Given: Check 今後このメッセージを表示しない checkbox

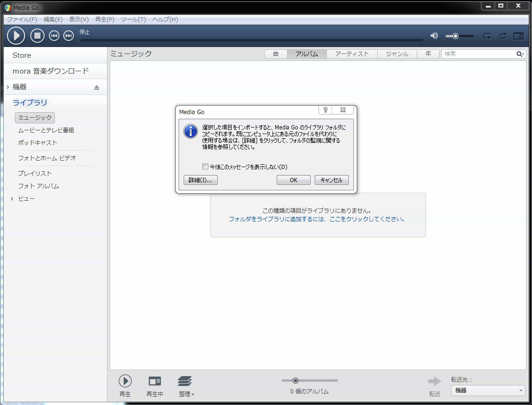Looking at the screenshot, I should pos(205,167).
